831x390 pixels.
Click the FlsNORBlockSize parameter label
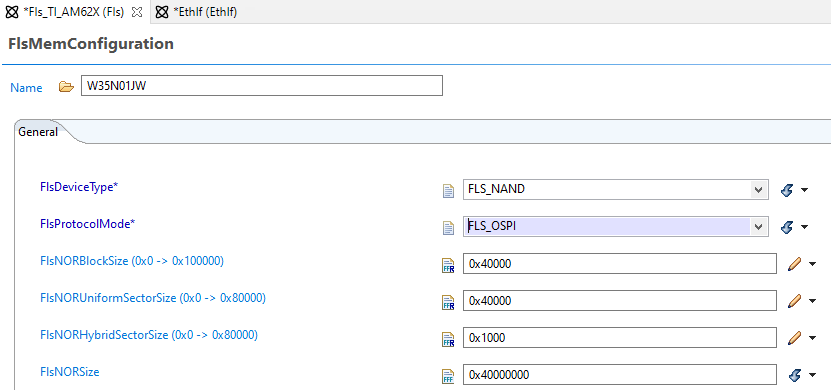coord(132,261)
